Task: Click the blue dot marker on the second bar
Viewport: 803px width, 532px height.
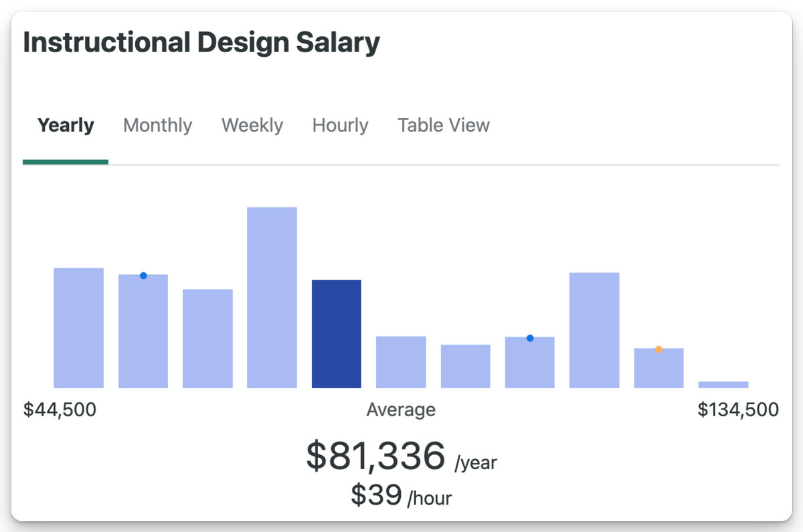Action: click(x=143, y=275)
